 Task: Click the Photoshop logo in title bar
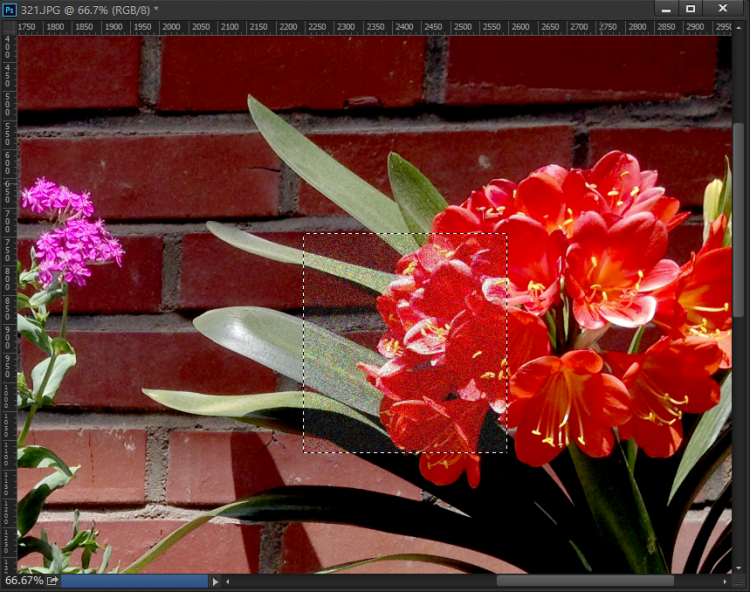pos(10,9)
